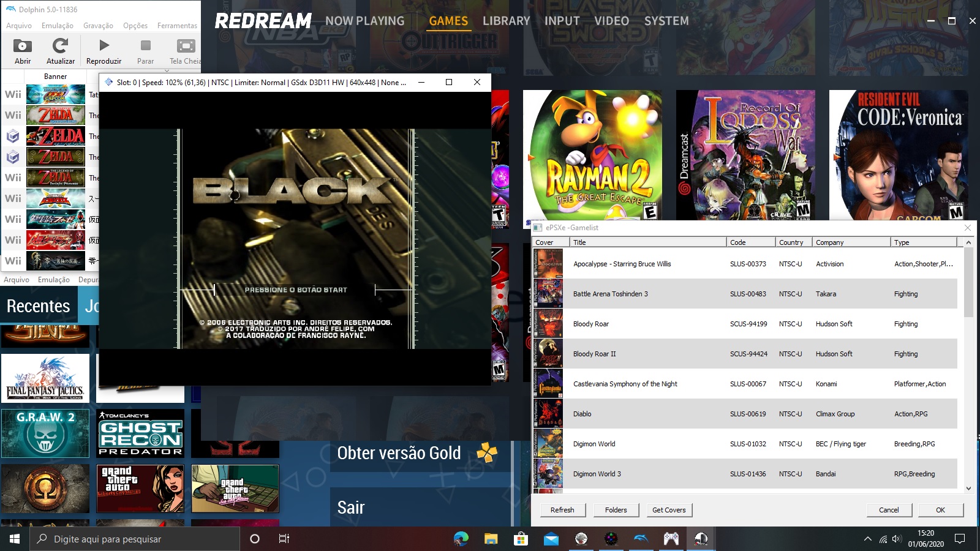Open the Emulação menu in Dolphin

pyautogui.click(x=57, y=26)
